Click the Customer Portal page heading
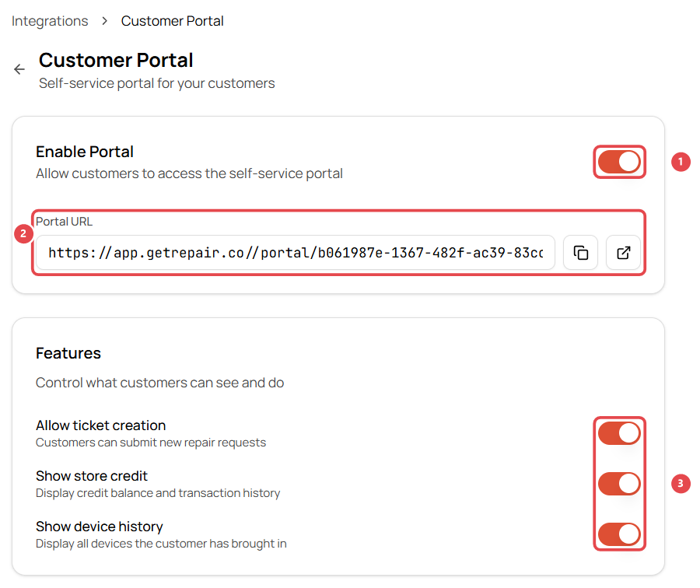 (x=116, y=60)
